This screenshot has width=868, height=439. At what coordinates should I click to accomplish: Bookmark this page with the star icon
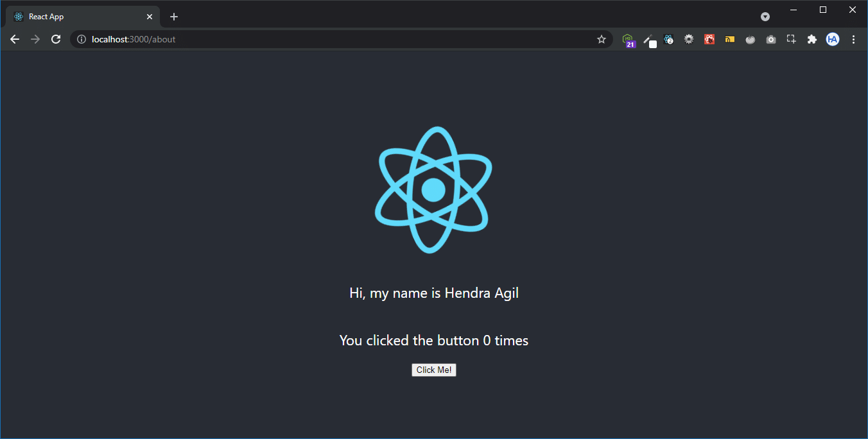602,39
